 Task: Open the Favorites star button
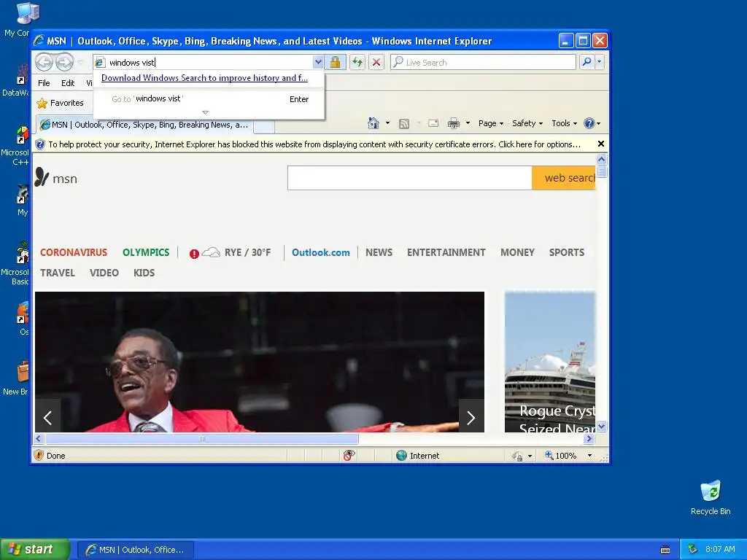(60, 103)
